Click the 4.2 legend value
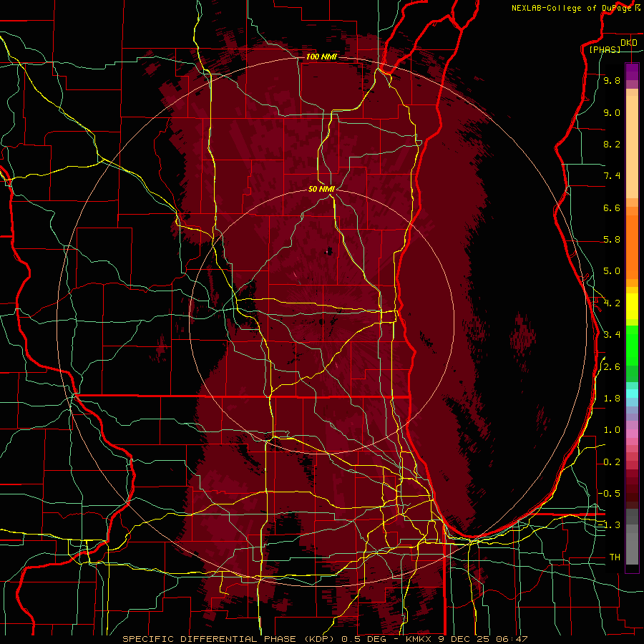 (x=612, y=303)
